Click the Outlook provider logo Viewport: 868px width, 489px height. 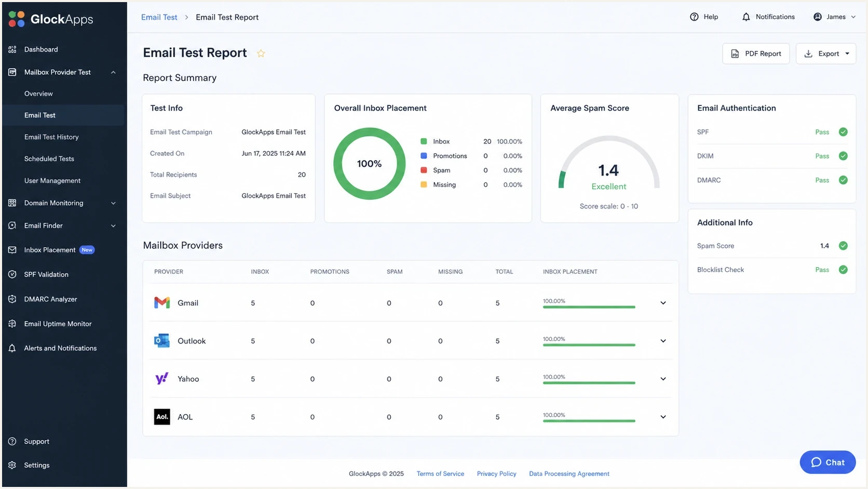point(162,341)
